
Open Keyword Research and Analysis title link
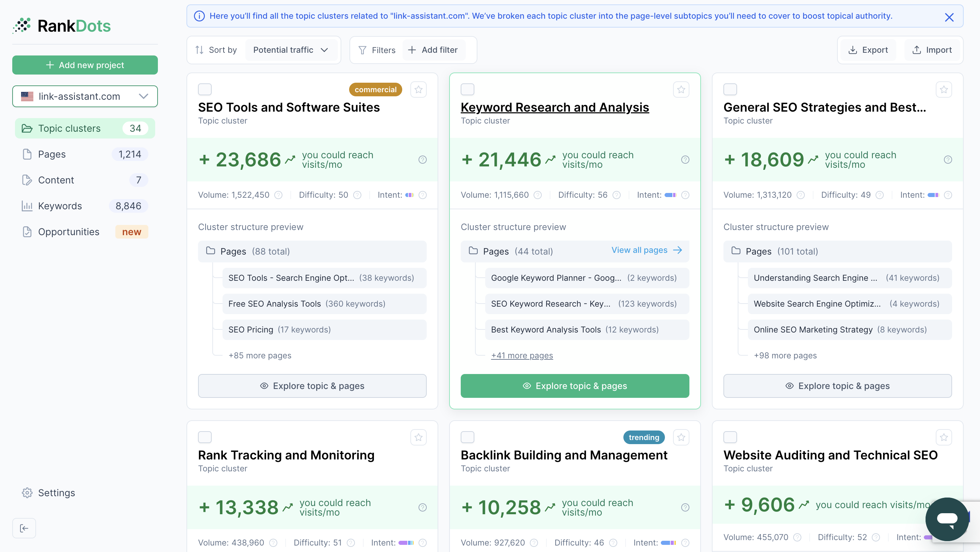click(555, 107)
